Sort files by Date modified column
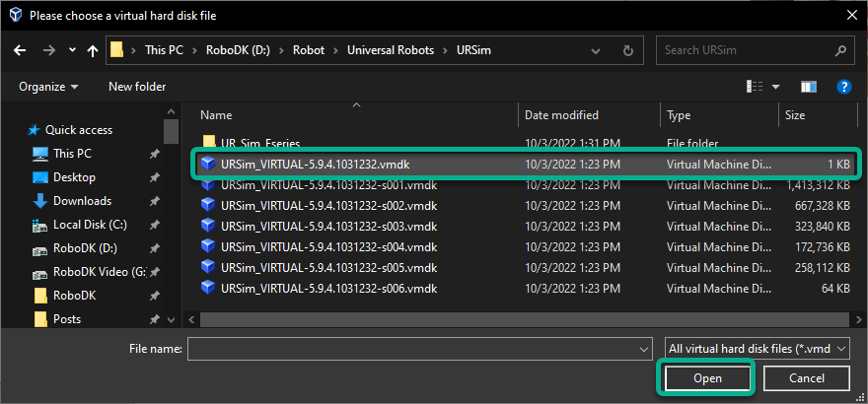 pyautogui.click(x=561, y=115)
